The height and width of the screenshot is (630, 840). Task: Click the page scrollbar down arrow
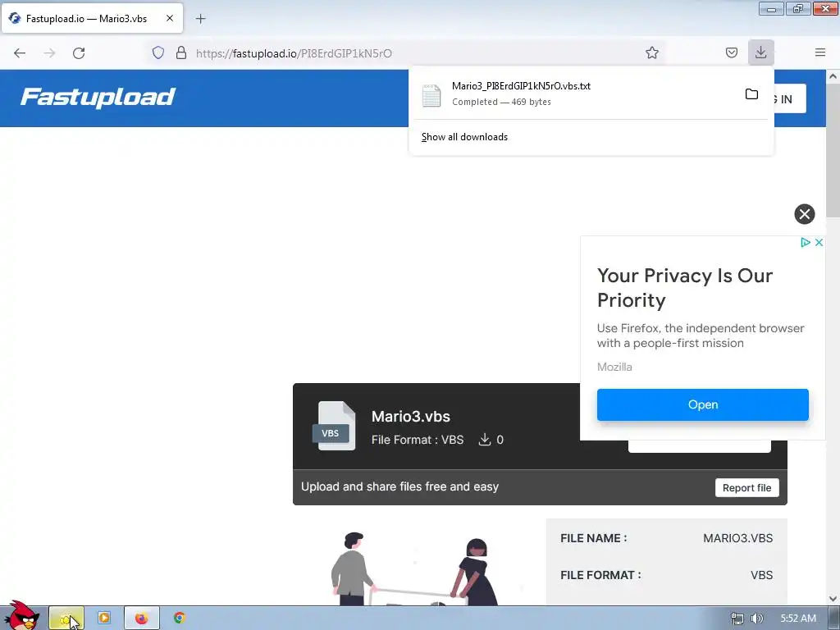click(x=833, y=599)
